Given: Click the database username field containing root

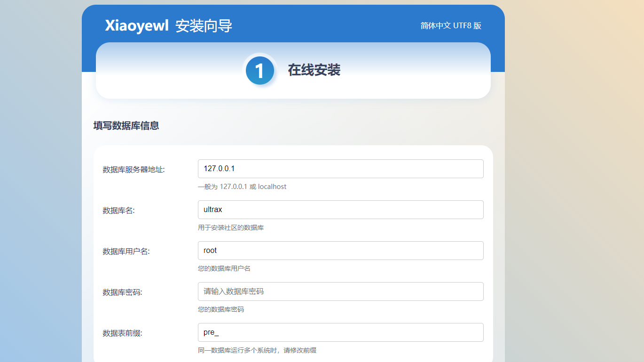Looking at the screenshot, I should click(x=341, y=251).
